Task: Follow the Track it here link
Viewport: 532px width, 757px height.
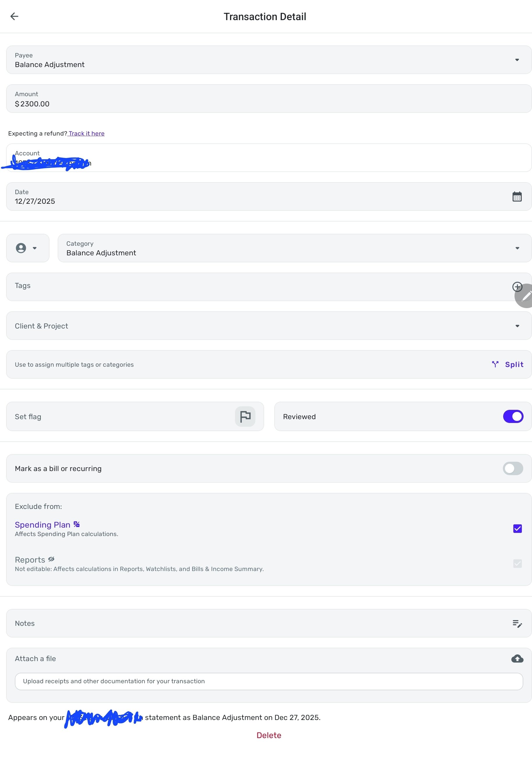Action: [86, 134]
